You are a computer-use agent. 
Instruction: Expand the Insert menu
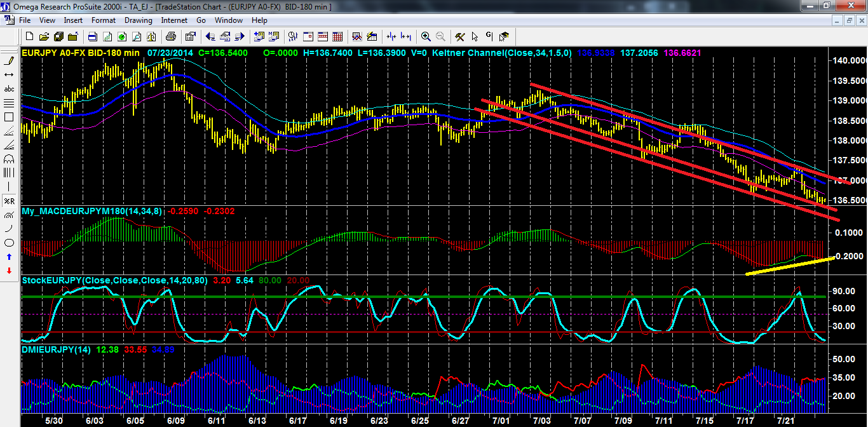(x=73, y=20)
